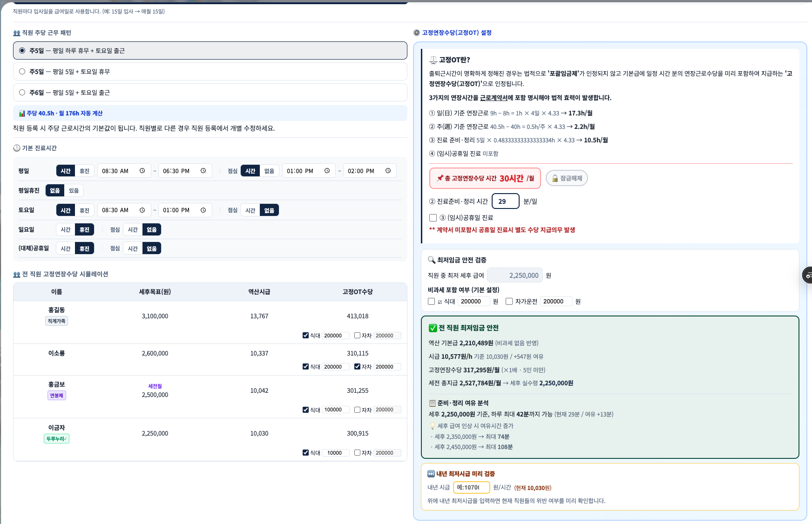The width and height of the screenshot is (812, 524).
Task: Click clock icon in weekday 06:30 PM field
Action: pyautogui.click(x=203, y=171)
